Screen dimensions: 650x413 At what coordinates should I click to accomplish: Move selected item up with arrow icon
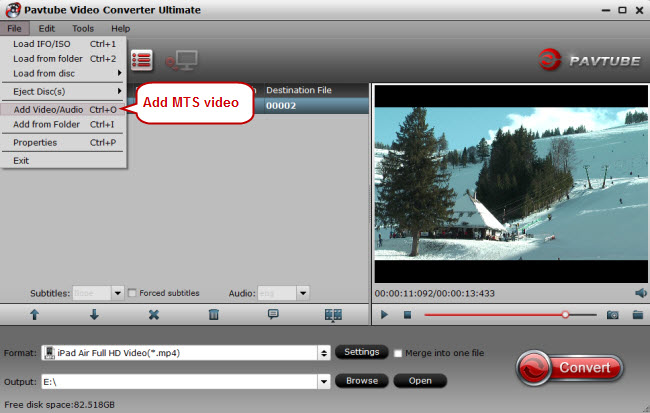tap(34, 315)
